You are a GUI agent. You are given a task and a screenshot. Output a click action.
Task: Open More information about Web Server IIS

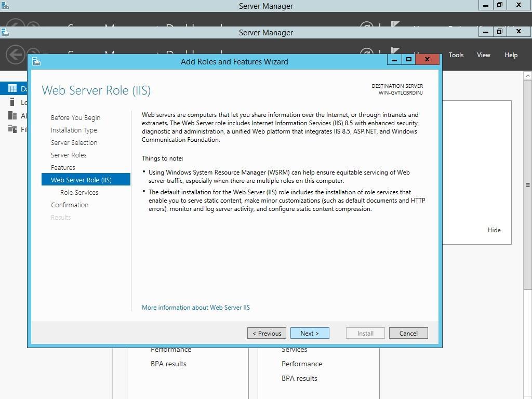tap(196, 308)
